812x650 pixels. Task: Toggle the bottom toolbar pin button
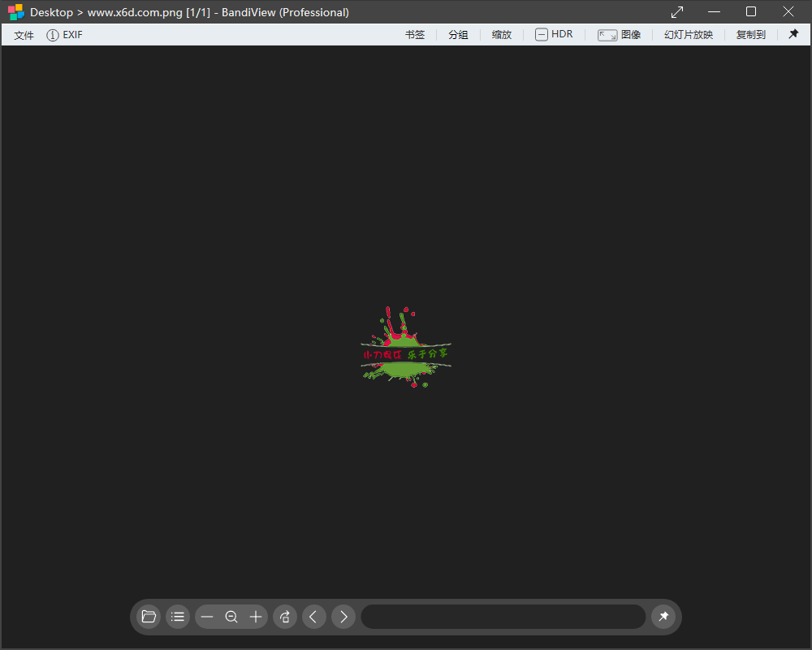coord(664,617)
